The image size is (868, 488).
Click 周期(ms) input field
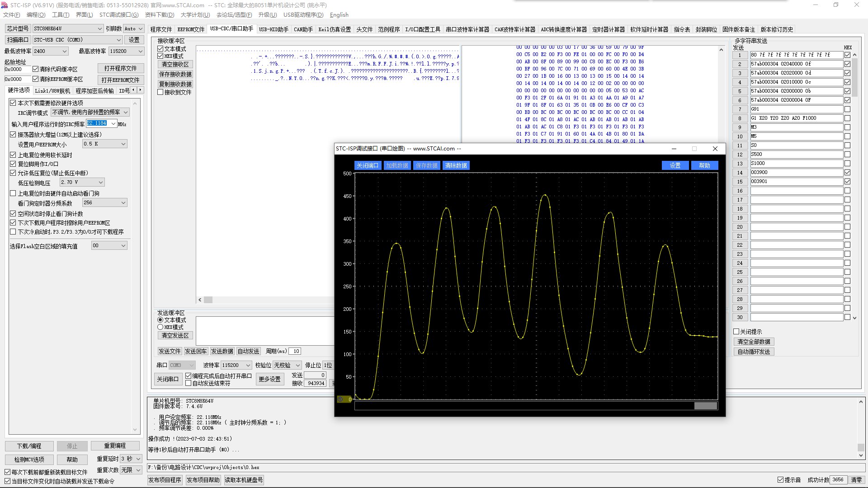pyautogui.click(x=295, y=351)
